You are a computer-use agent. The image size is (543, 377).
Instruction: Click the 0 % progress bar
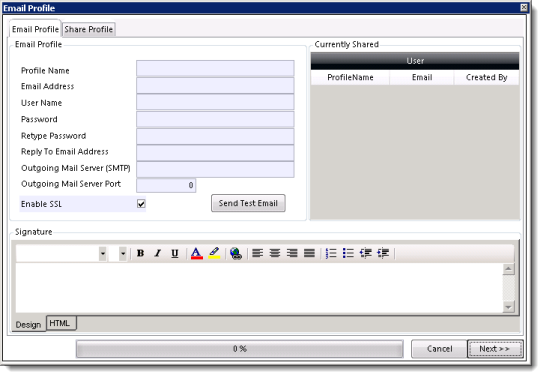point(240,349)
